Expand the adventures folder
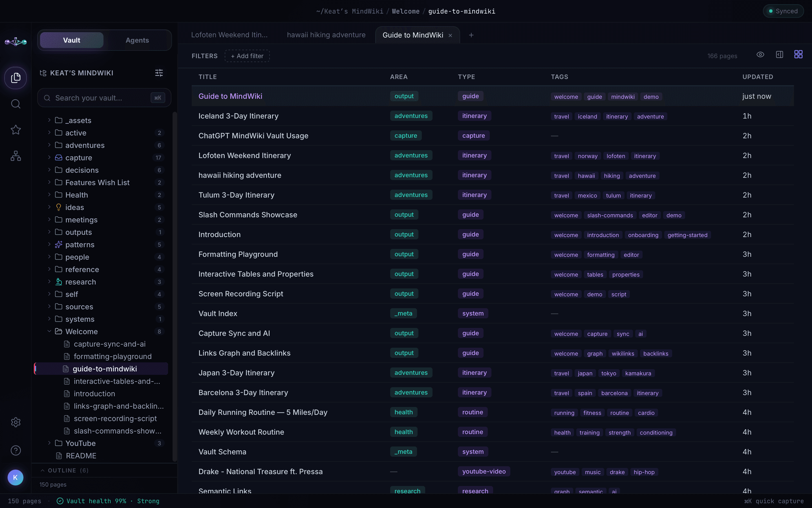Viewport: 812px width, 508px height. coord(49,145)
